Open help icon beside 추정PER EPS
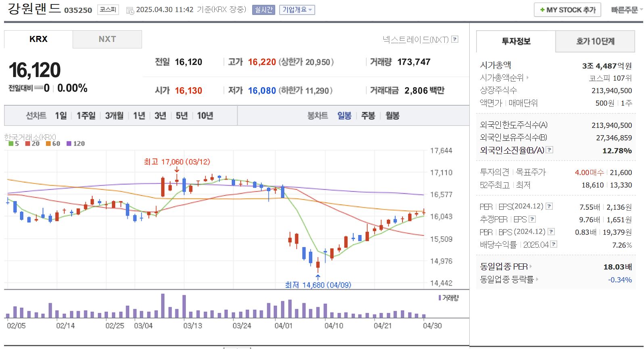Screen dimensions: 644x349 pyautogui.click(x=532, y=219)
